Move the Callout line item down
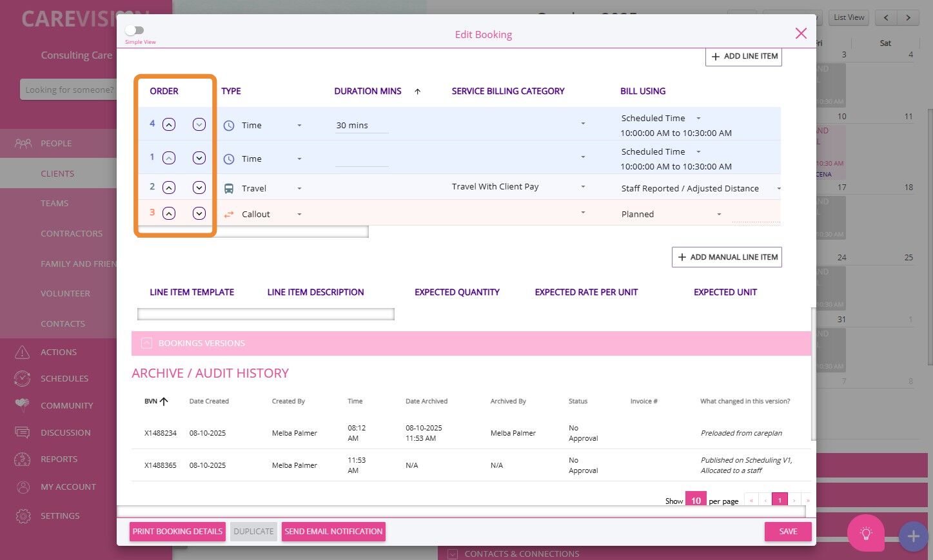The width and height of the screenshot is (933, 560). coord(199,213)
